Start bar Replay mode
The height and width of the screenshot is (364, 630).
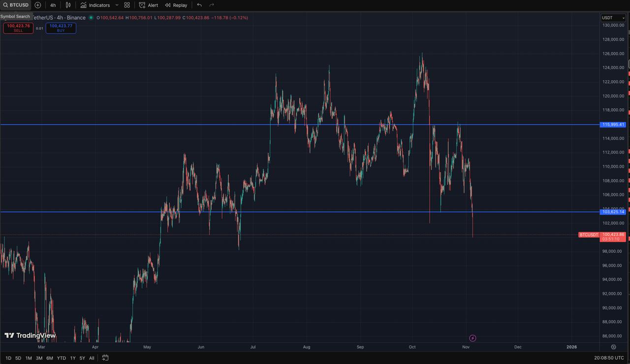point(176,5)
